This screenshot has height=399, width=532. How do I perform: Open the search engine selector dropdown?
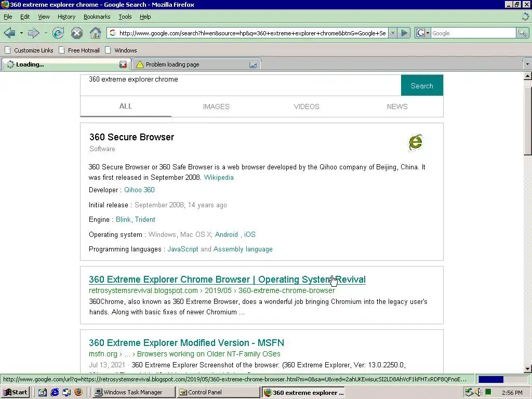pos(423,33)
